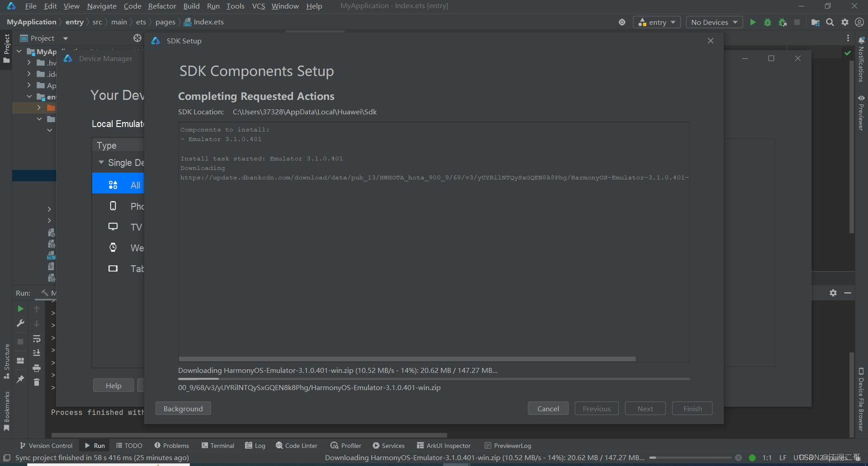Cancel the SDK components download
The image size is (868, 466).
click(548, 409)
